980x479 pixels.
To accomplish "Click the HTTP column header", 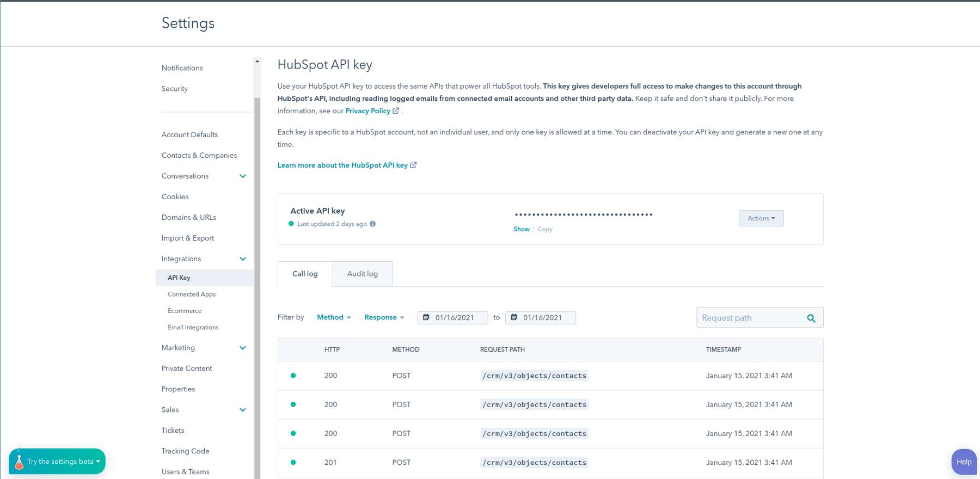I will point(332,349).
